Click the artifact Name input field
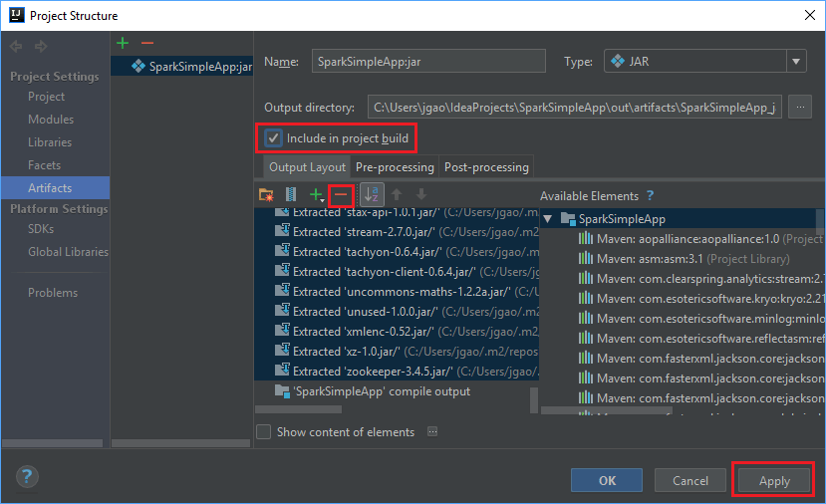Viewport: 826px width, 504px height. pos(428,61)
